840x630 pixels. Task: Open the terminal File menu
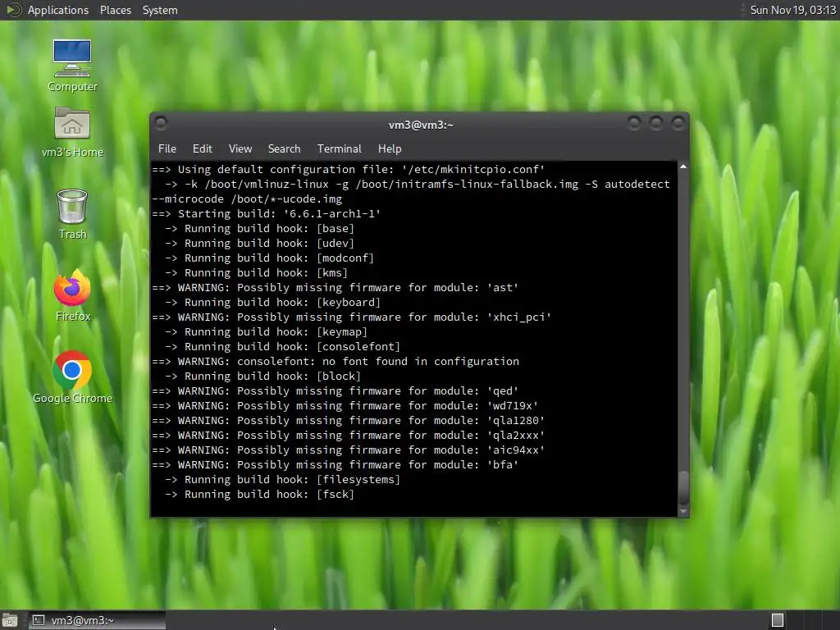(x=167, y=149)
